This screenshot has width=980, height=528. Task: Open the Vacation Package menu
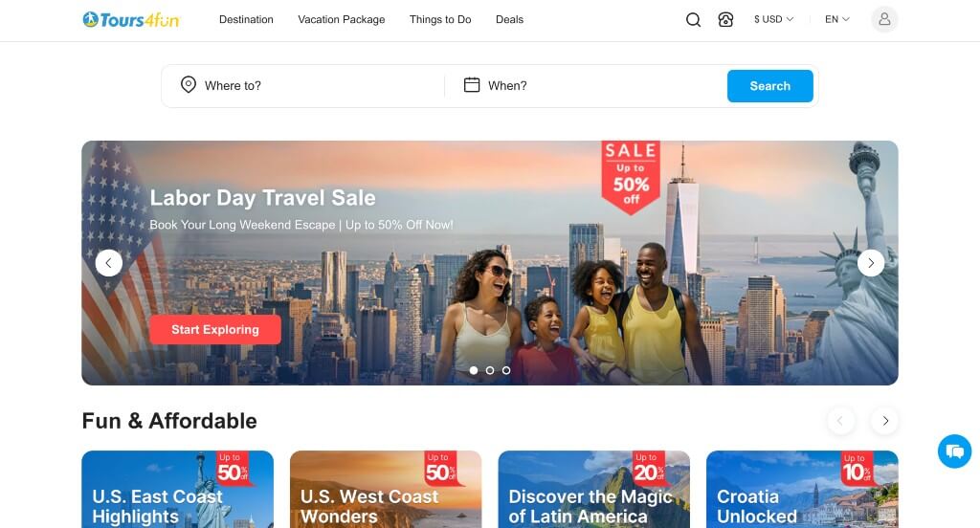pos(342,19)
